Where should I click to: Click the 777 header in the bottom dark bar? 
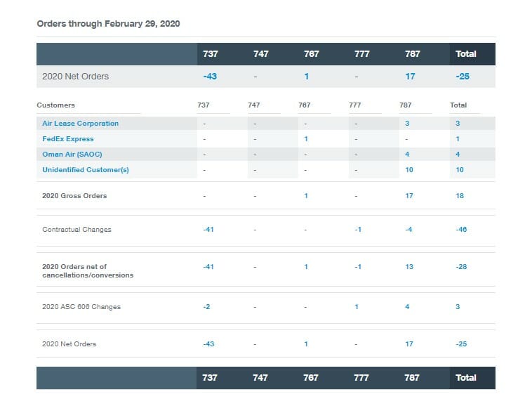pos(361,378)
